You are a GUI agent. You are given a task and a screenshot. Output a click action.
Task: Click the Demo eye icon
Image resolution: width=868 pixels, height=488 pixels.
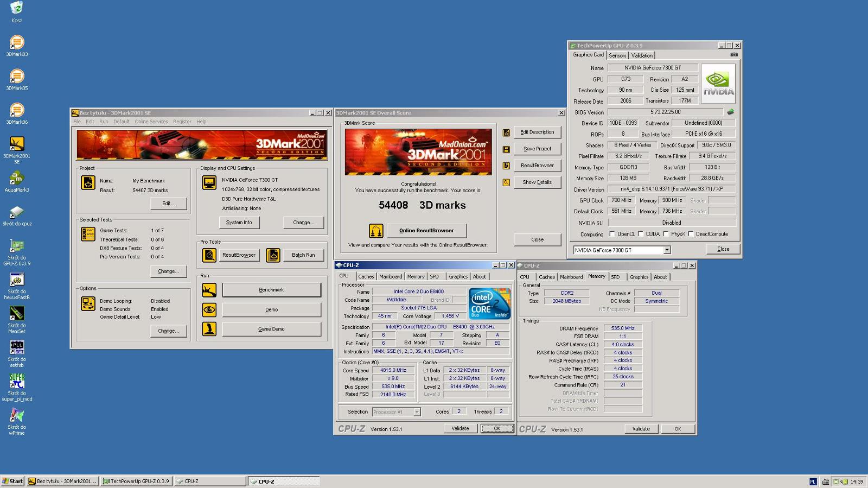(209, 310)
